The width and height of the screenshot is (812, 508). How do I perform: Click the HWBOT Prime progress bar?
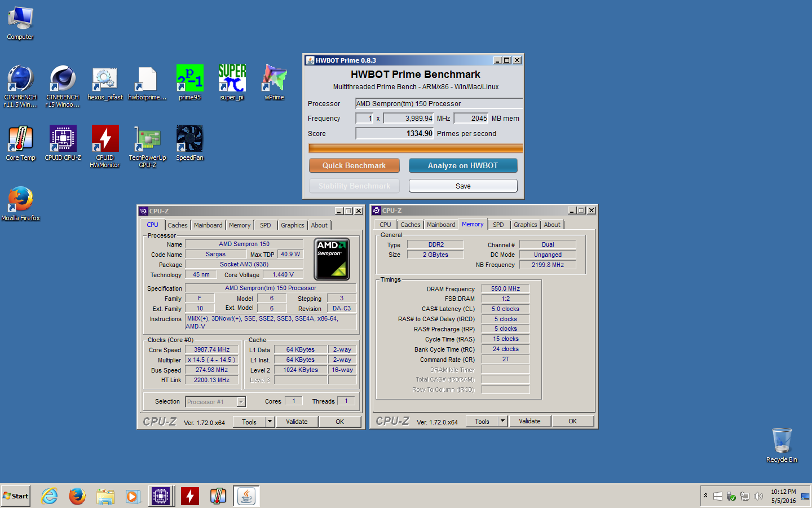coord(416,148)
